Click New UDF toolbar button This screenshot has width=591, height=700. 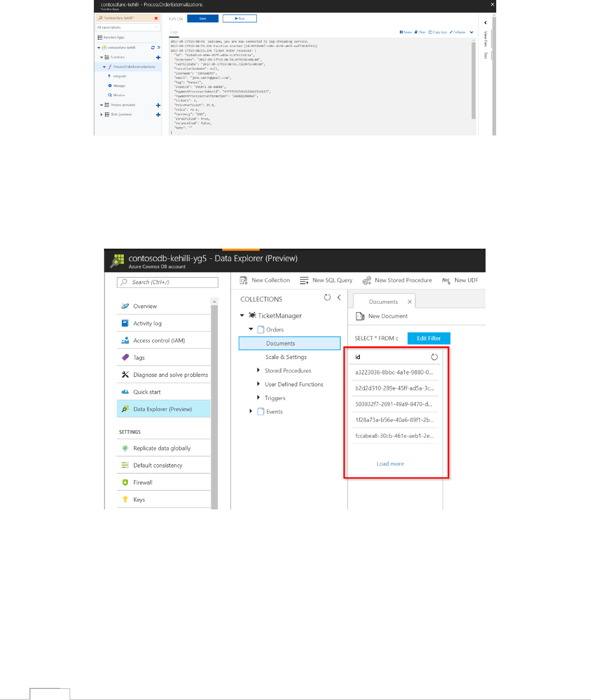(x=460, y=280)
